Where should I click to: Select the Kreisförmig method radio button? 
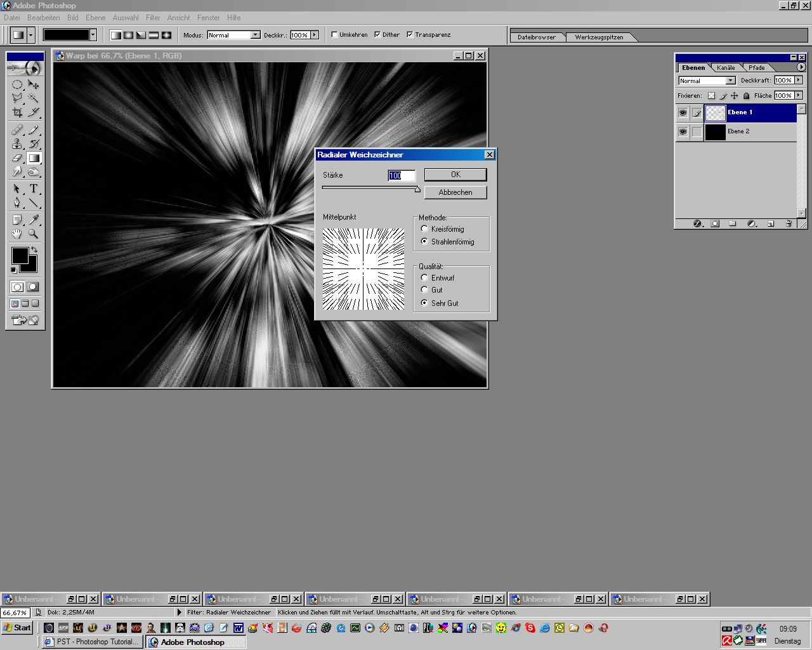coord(424,229)
